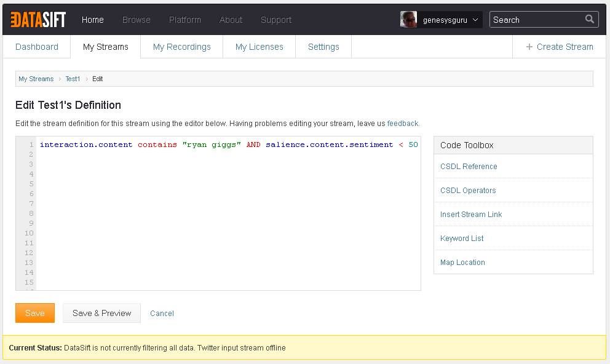Click the DataSift logo
This screenshot has width=610, height=364.
click(38, 20)
